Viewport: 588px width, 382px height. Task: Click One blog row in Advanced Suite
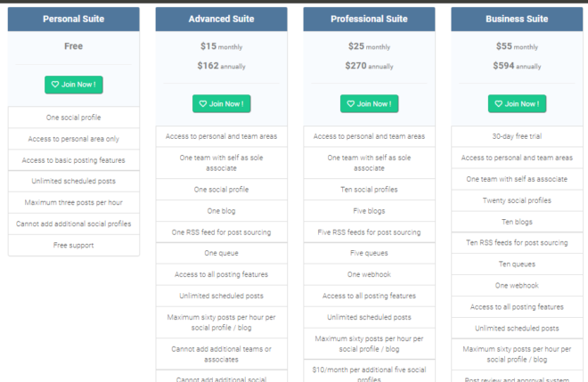221,211
